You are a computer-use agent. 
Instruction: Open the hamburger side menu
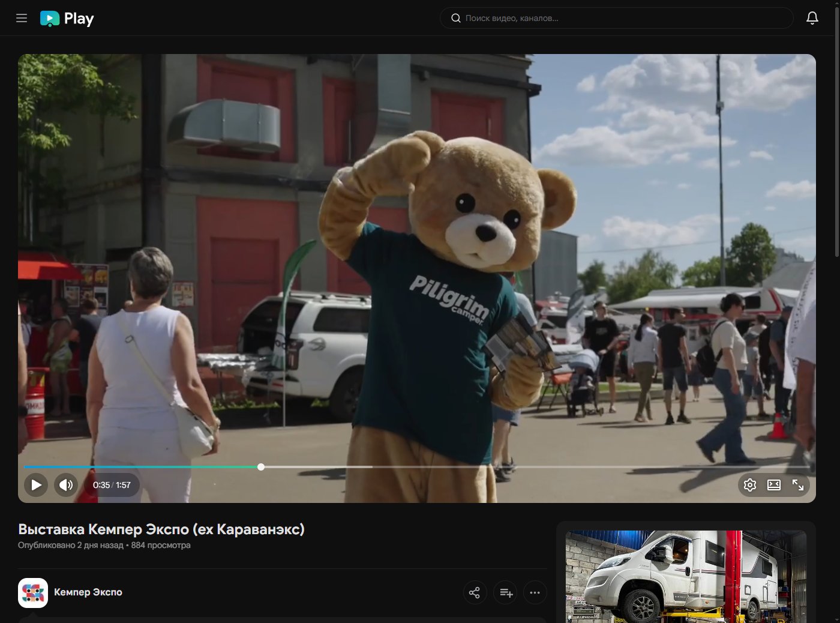(x=22, y=18)
